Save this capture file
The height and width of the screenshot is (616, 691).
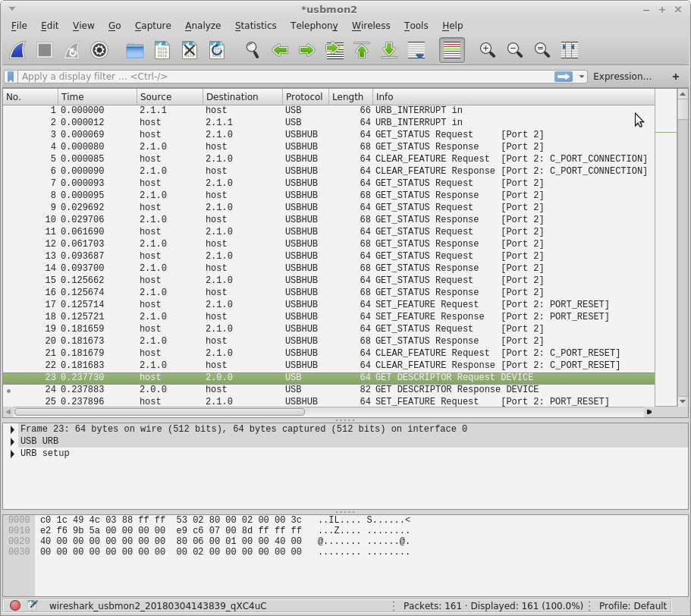162,50
